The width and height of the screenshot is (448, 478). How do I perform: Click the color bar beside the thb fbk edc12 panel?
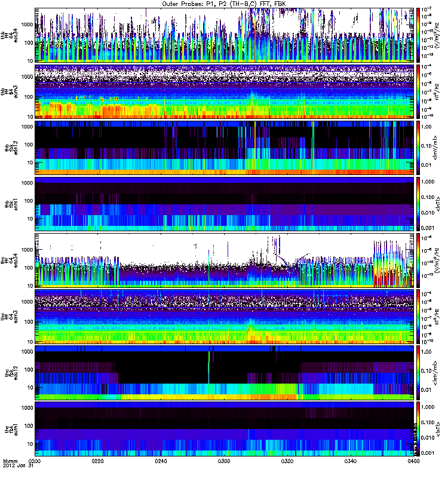(x=418, y=148)
